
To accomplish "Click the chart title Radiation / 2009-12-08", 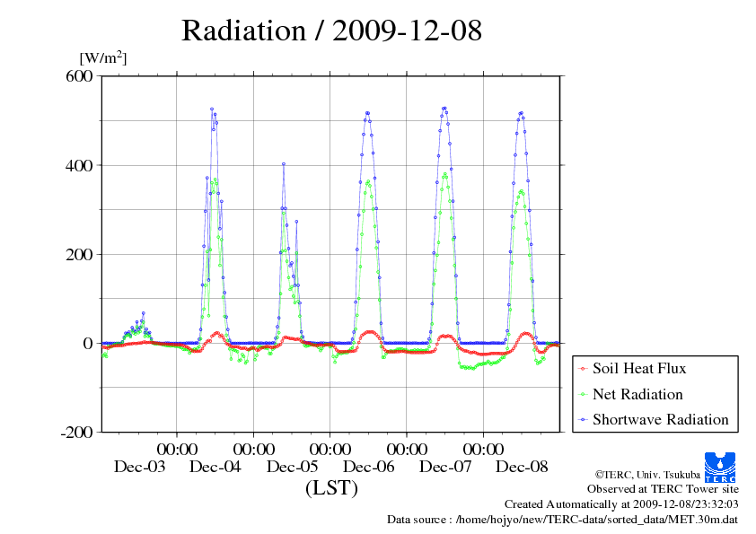I will pos(331,31).
